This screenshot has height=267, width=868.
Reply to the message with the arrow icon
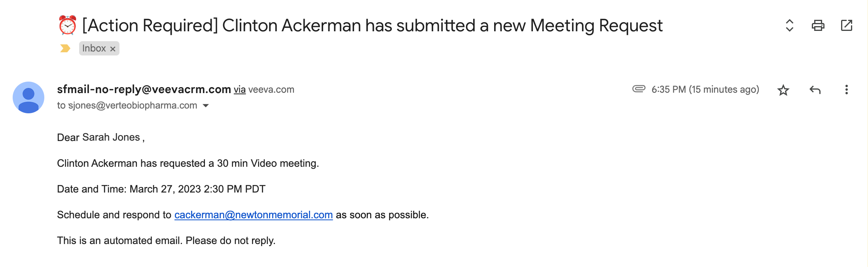[815, 90]
